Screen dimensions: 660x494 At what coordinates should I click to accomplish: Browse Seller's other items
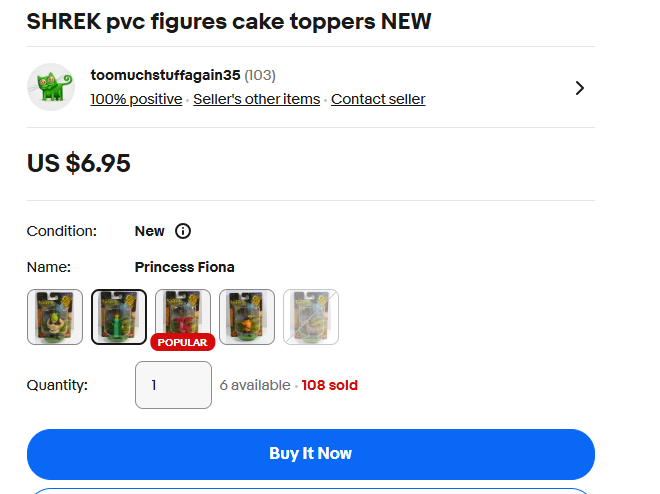(x=256, y=99)
